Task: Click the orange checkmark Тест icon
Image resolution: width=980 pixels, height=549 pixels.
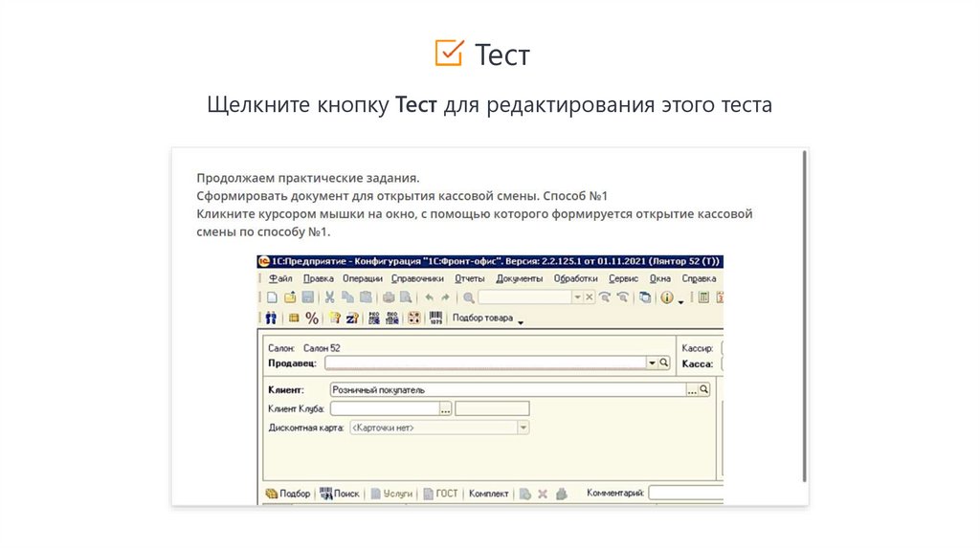Action: coord(450,54)
